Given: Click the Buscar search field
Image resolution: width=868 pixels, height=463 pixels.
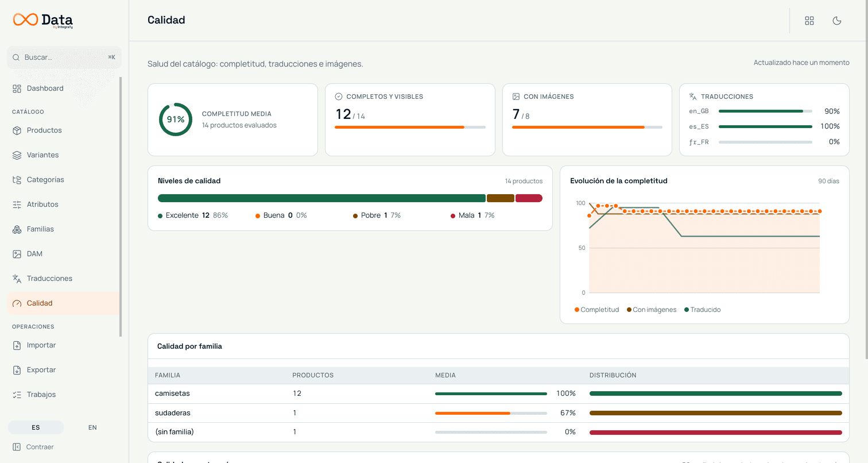Looking at the screenshot, I should coord(64,57).
